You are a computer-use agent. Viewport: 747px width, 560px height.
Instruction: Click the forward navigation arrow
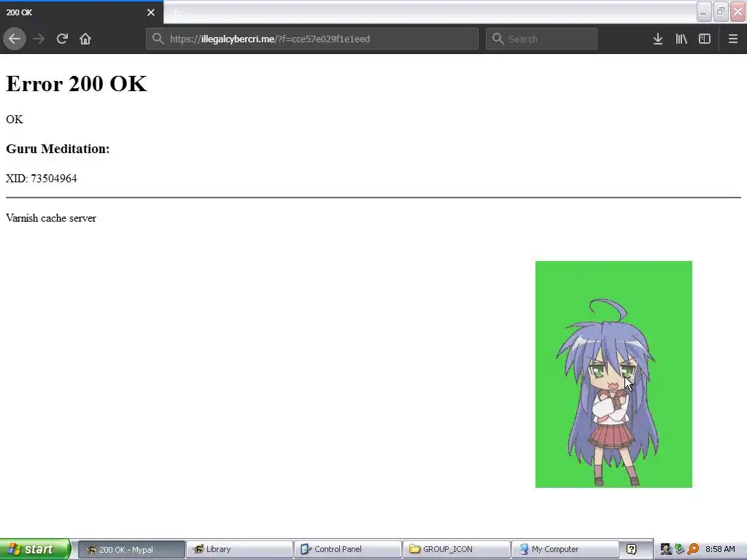[x=39, y=39]
